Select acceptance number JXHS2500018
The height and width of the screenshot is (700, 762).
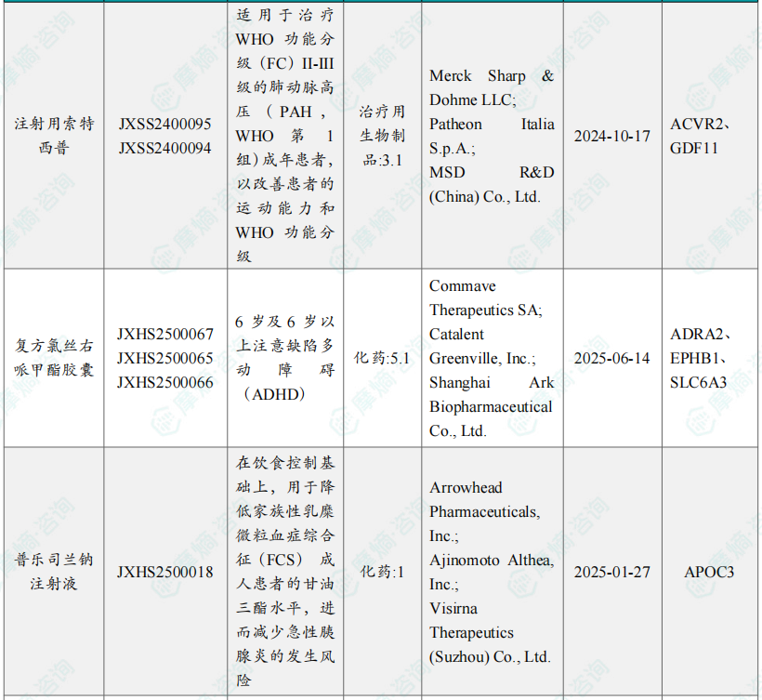click(165, 572)
